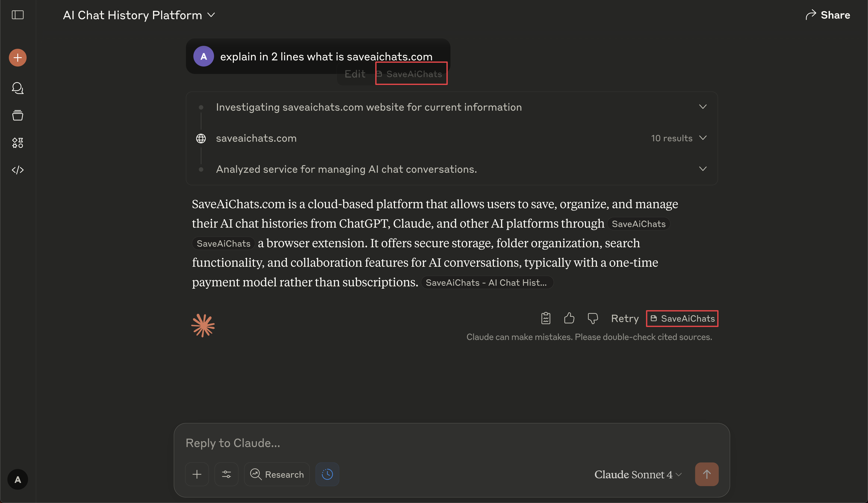Focus the Reply to Claude input field
The width and height of the screenshot is (868, 503).
point(452,443)
